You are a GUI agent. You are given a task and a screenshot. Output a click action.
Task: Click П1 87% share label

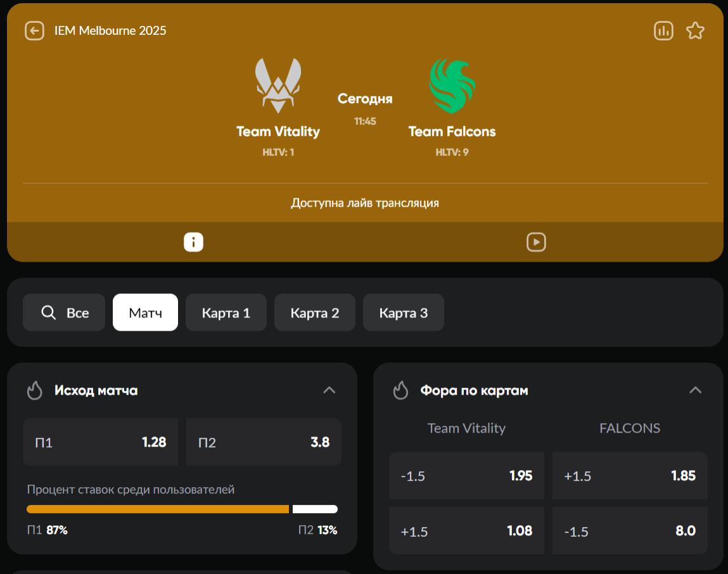(47, 530)
